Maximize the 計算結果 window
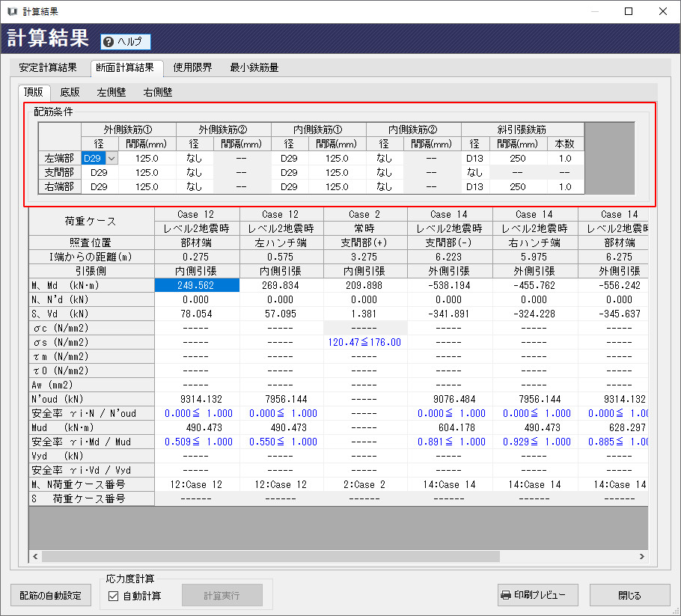The image size is (681, 616). point(629,11)
